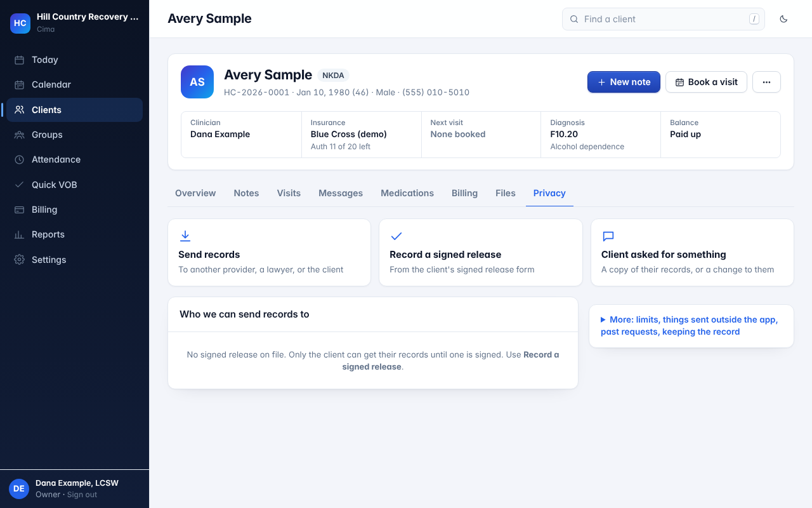The image size is (812, 508).
Task: Click the Clients people icon
Action: [x=19, y=110]
